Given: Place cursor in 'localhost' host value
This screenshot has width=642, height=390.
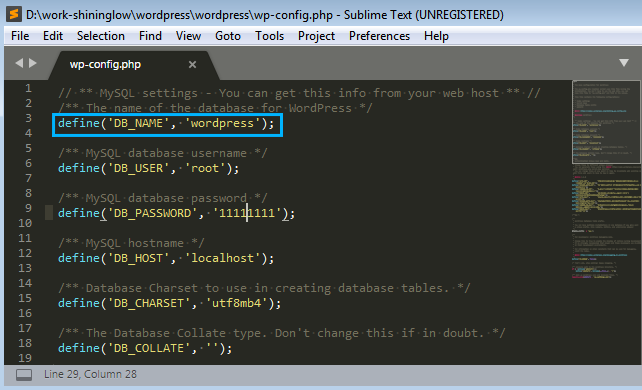Looking at the screenshot, I should [x=222, y=258].
